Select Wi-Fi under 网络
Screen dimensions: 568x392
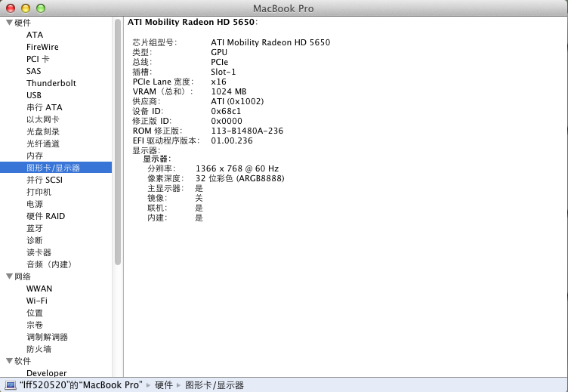[37, 301]
